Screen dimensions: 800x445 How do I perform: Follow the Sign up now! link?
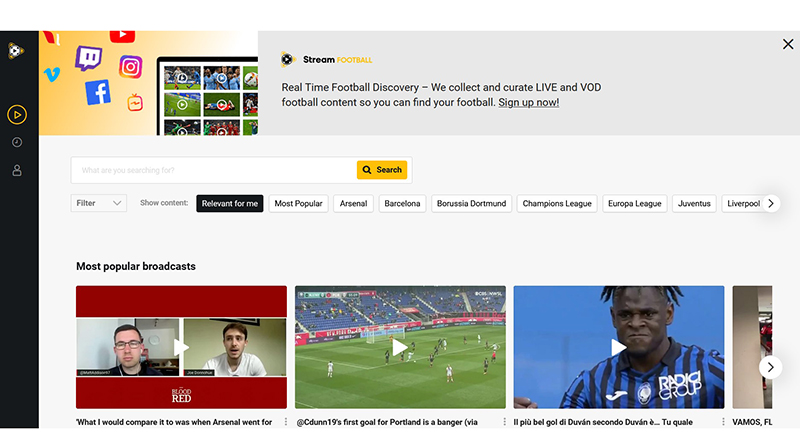pyautogui.click(x=529, y=103)
